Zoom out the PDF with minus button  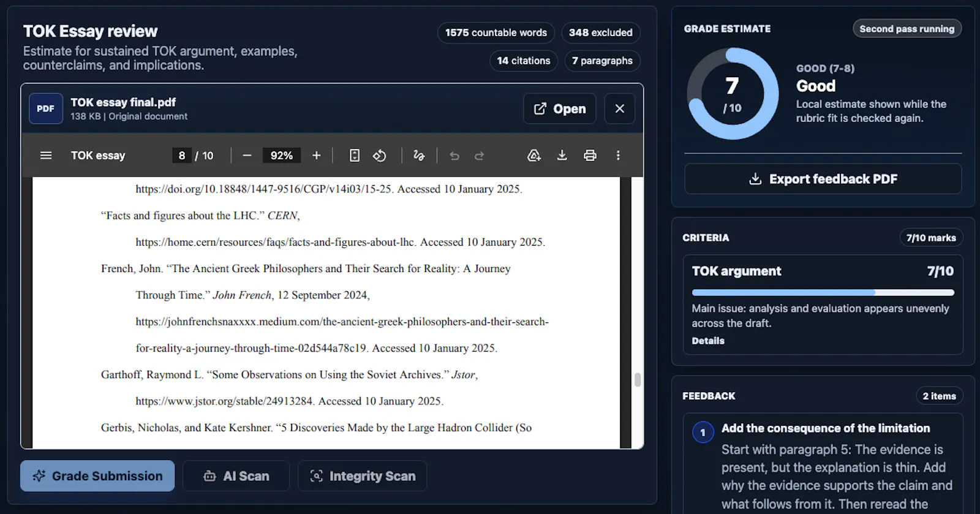point(247,156)
